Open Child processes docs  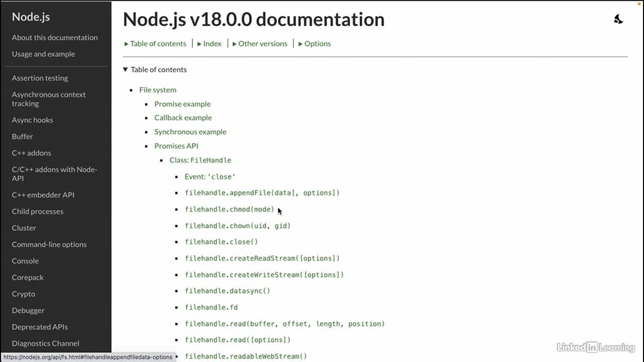tap(38, 211)
